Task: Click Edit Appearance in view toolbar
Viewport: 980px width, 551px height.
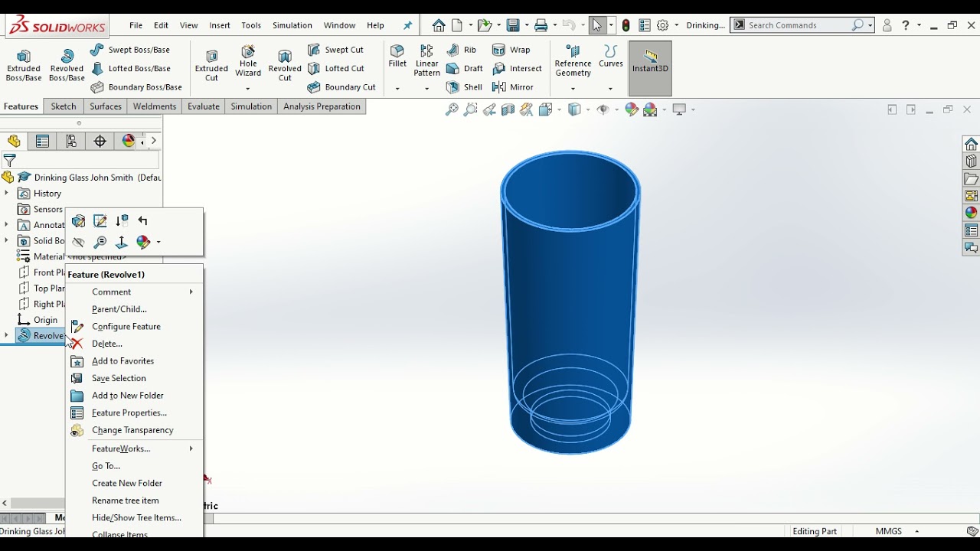Action: point(631,110)
